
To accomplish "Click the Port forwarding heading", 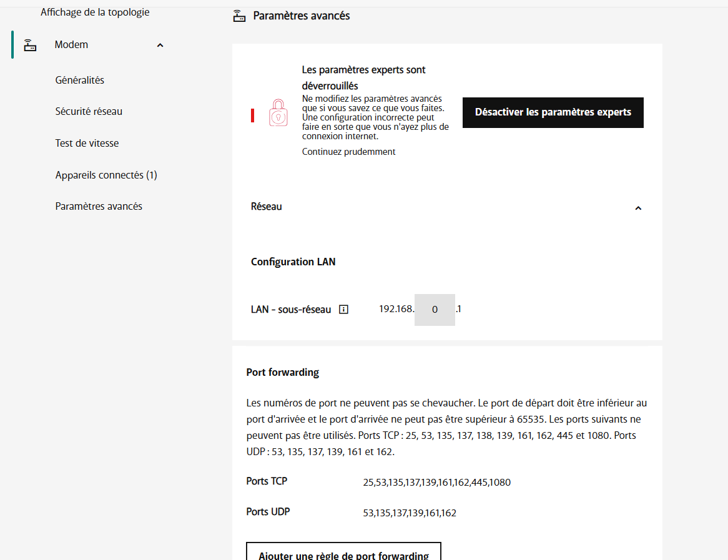I will (282, 373).
